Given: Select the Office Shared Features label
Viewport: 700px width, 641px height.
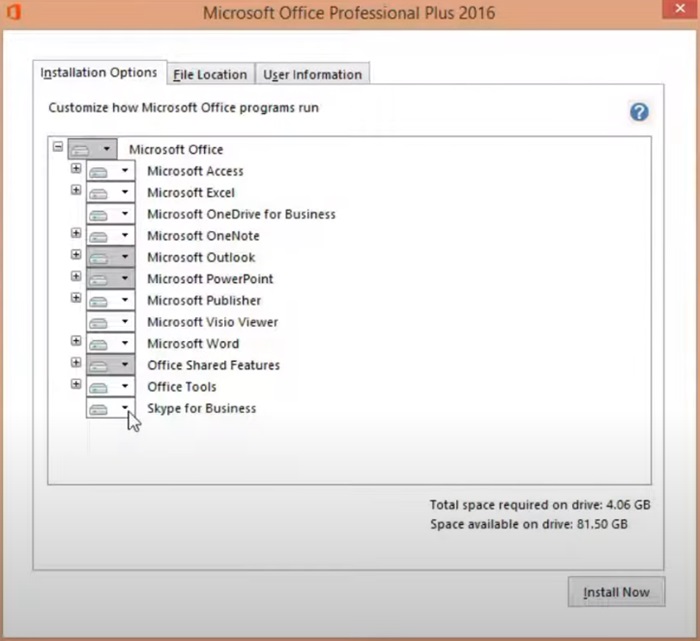Looking at the screenshot, I should point(213,365).
